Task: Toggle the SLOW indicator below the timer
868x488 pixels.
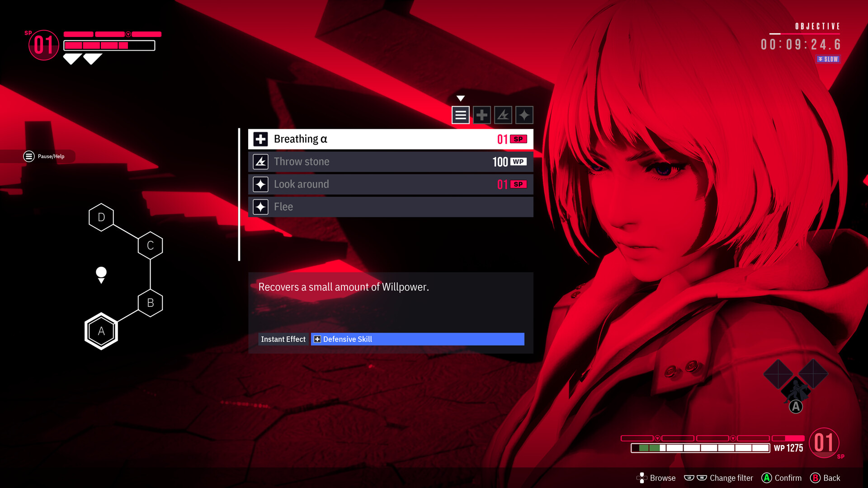Action: (828, 59)
